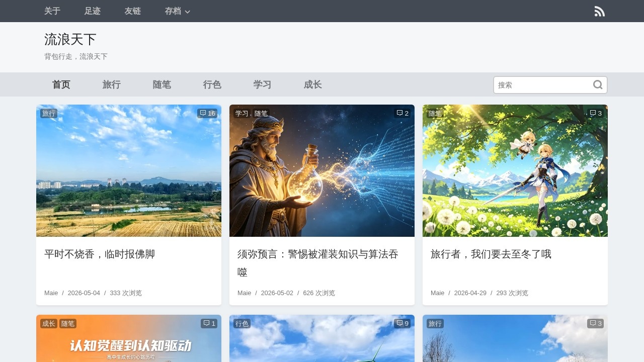Open the wizard holding flask thumbnail
644x362 pixels.
(x=322, y=171)
